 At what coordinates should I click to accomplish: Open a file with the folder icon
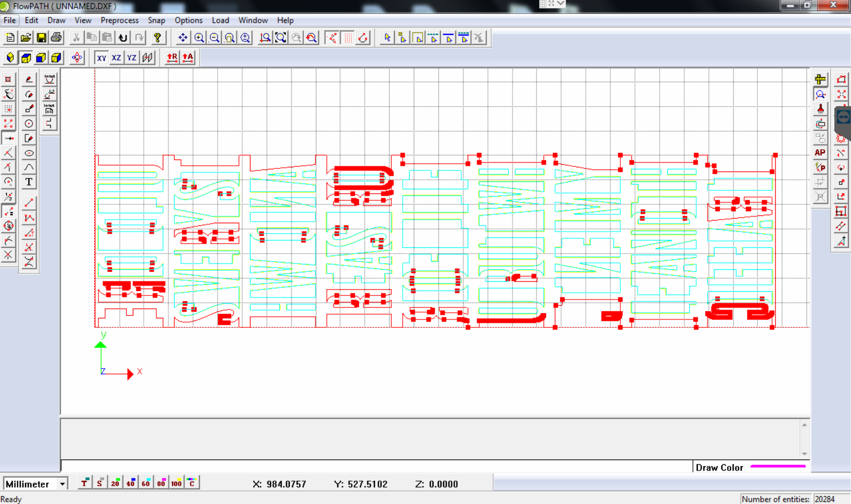[x=26, y=38]
